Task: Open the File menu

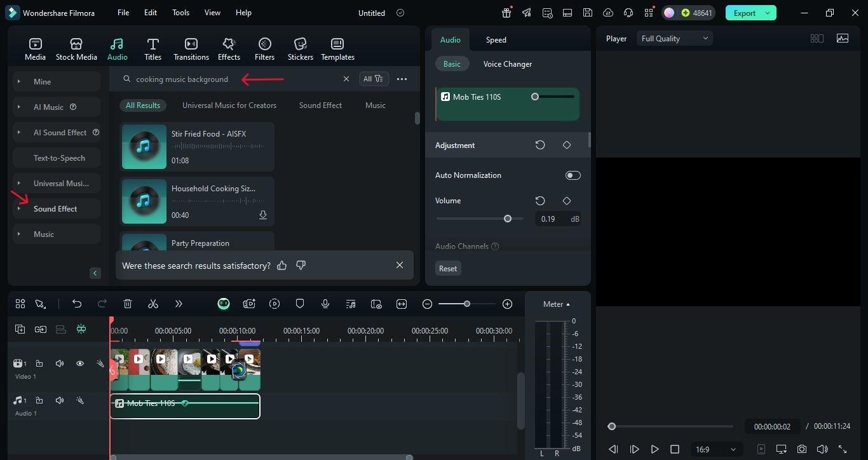Action: pos(123,13)
